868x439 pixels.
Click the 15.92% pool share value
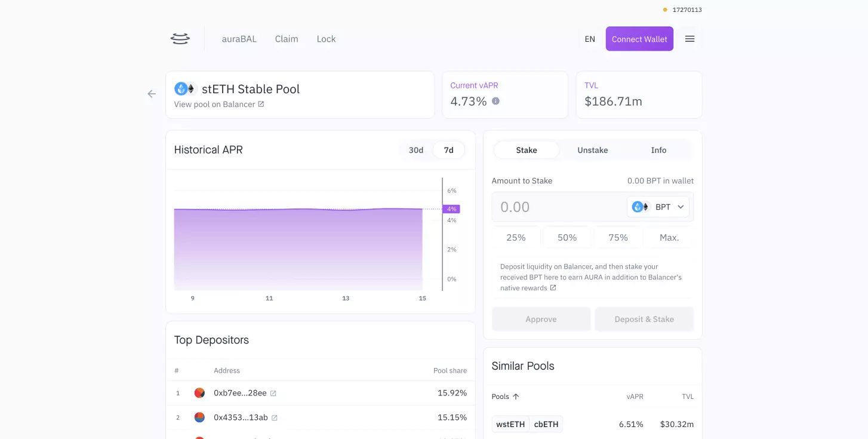click(452, 393)
